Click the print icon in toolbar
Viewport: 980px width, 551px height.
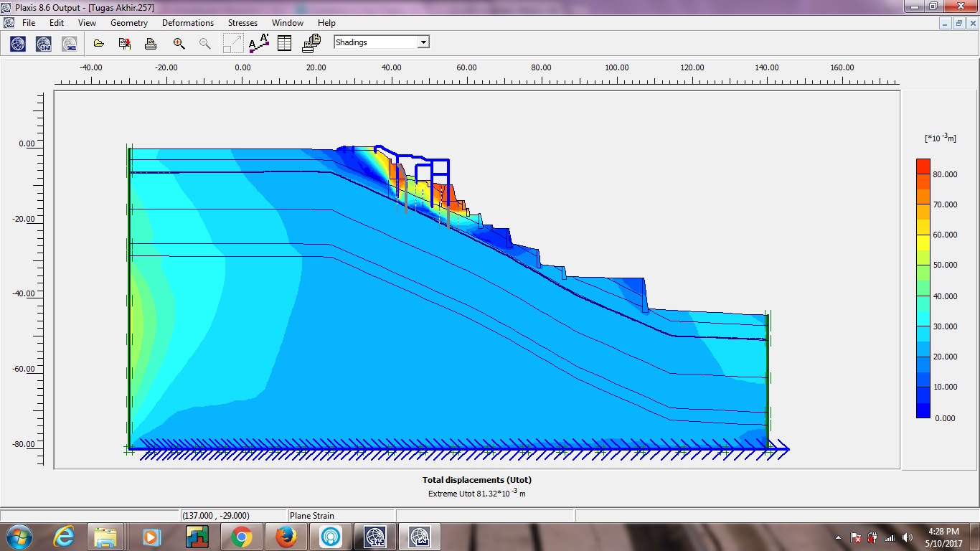(x=151, y=44)
